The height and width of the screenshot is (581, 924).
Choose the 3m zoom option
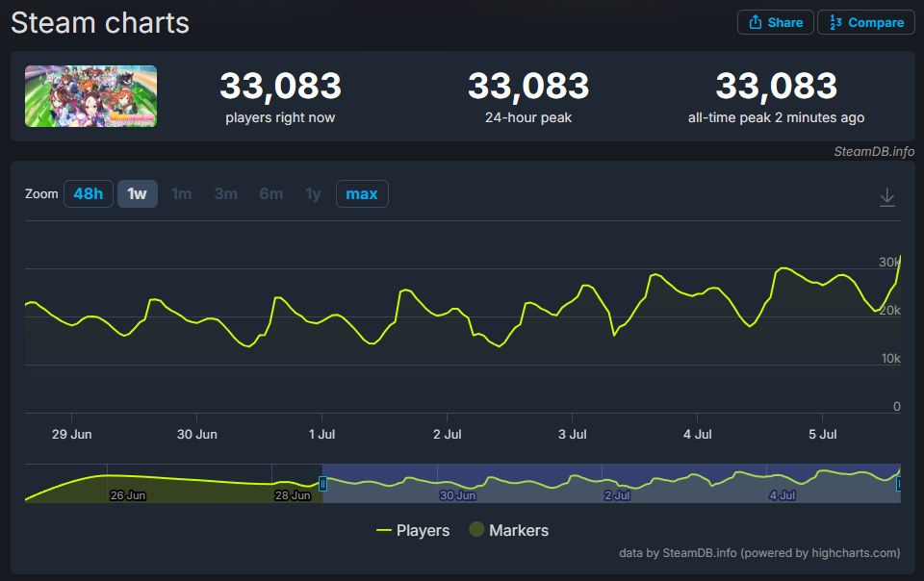tap(225, 193)
